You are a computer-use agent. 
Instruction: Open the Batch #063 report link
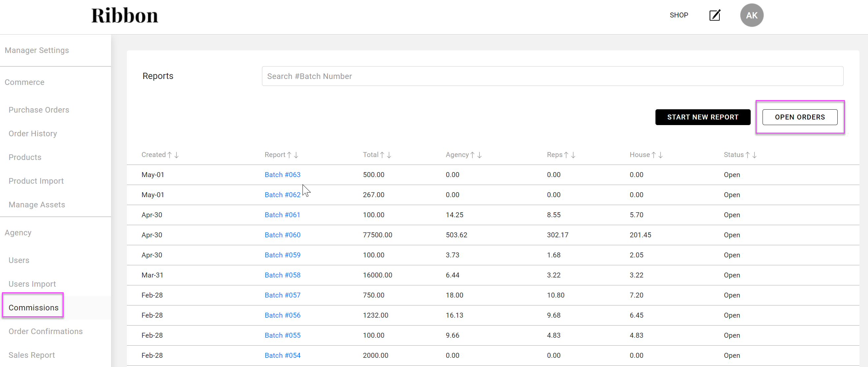282,175
